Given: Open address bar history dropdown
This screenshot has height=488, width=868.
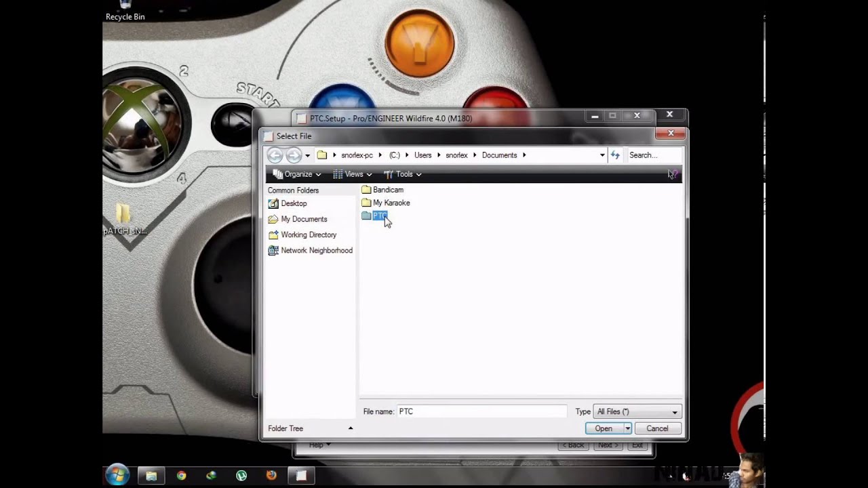Looking at the screenshot, I should pyautogui.click(x=602, y=155).
